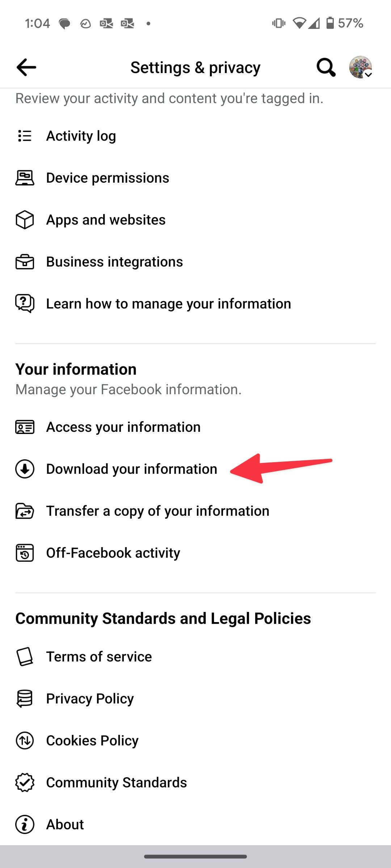Click the Business integrations briefcase icon

click(x=24, y=261)
